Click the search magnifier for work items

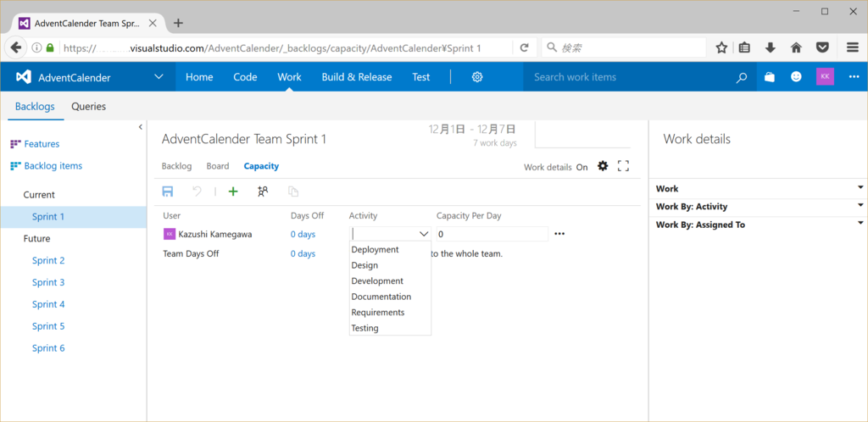[741, 77]
